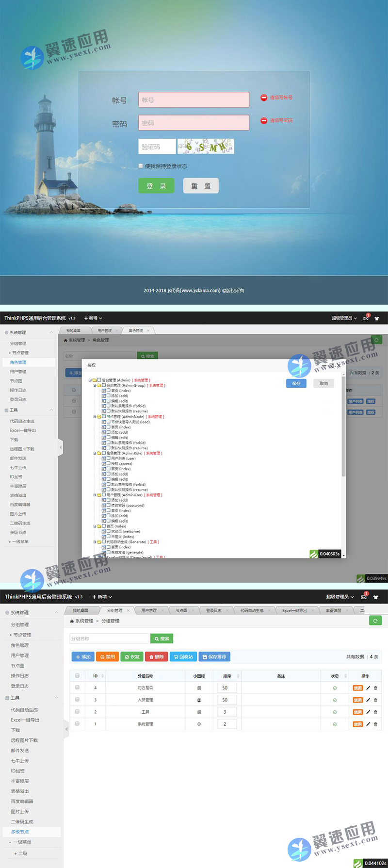Switch to 节点图 tab
Viewport: 388px width, 868px height.
pyautogui.click(x=181, y=610)
